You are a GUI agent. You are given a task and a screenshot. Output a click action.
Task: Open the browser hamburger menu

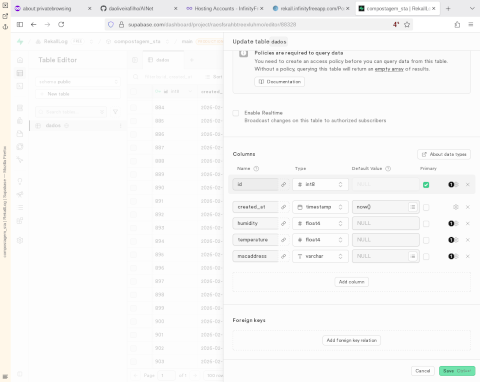coord(471,24)
